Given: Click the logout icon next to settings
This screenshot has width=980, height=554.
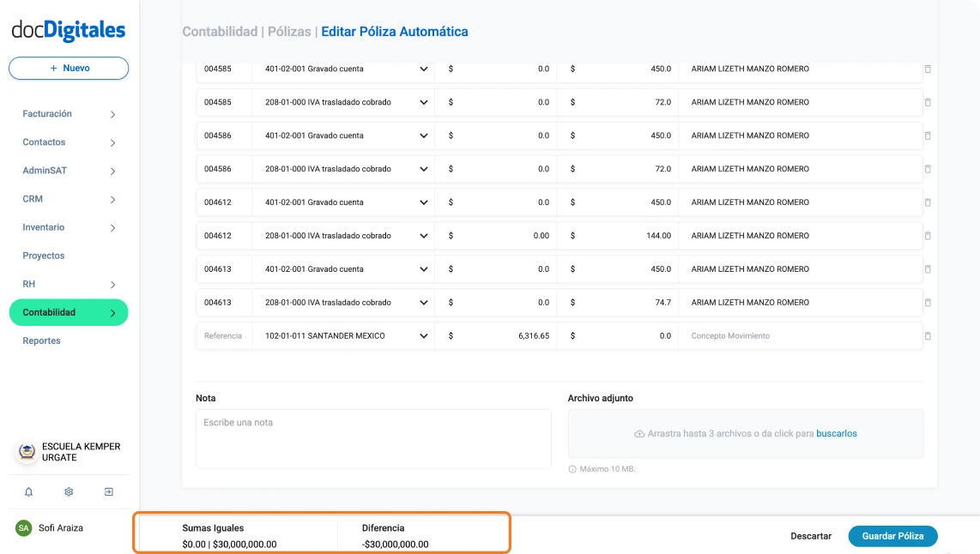Looking at the screenshot, I should [x=109, y=491].
